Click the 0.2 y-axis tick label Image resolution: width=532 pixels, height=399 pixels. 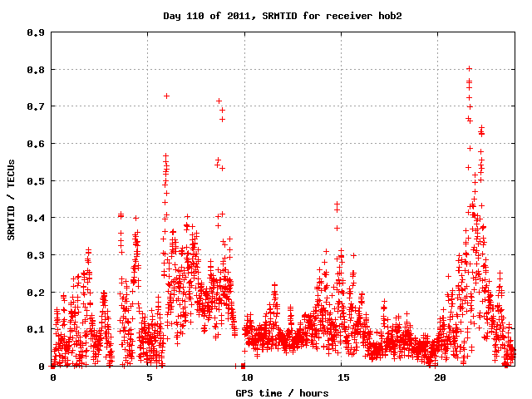point(37,292)
